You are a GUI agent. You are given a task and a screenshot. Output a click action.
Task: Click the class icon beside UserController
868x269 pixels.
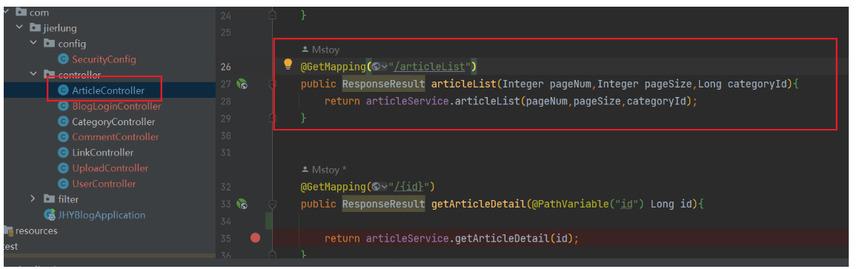click(x=63, y=183)
